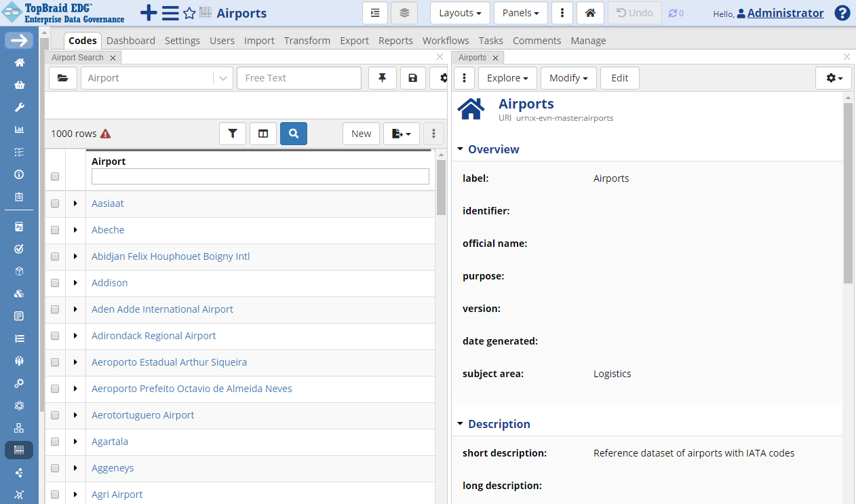
Task: Open the Explore dropdown
Action: [507, 78]
